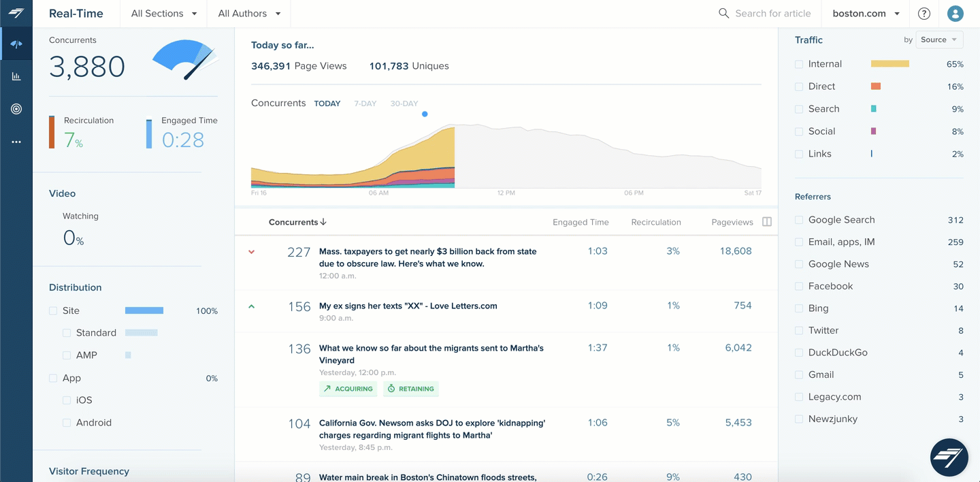Open the ellipsis menu in the sidebar

16,141
